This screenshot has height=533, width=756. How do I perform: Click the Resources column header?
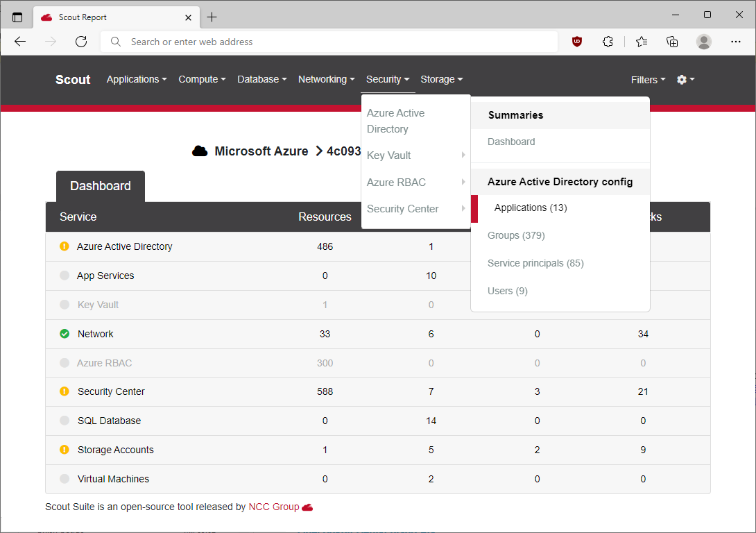tap(325, 217)
